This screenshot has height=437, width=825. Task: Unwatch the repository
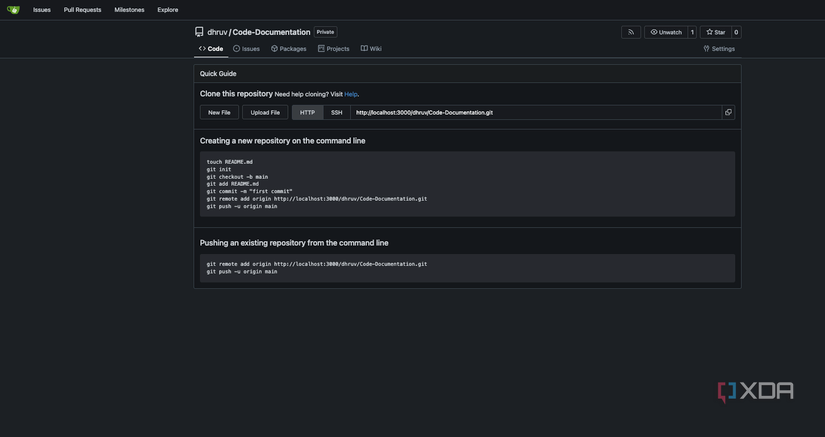coord(665,32)
